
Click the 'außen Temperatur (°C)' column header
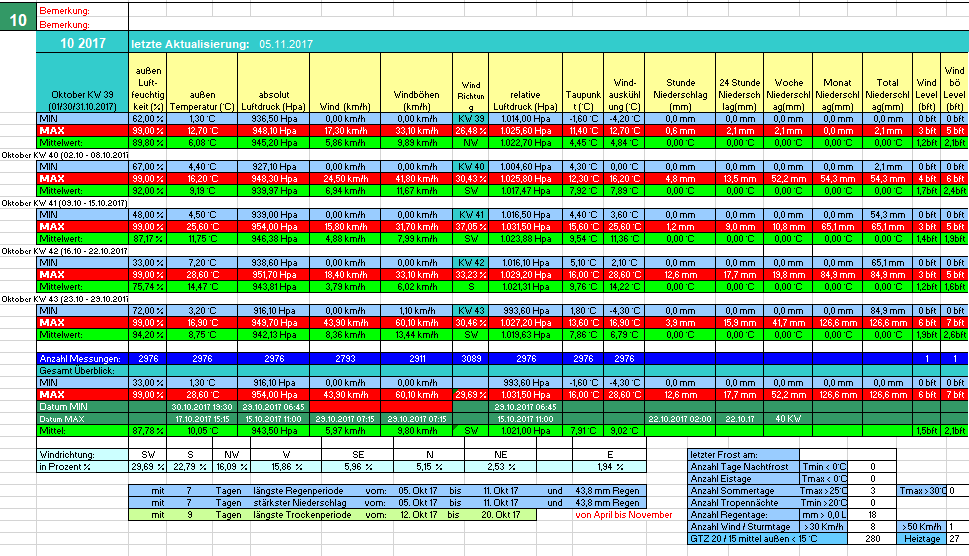pos(202,82)
